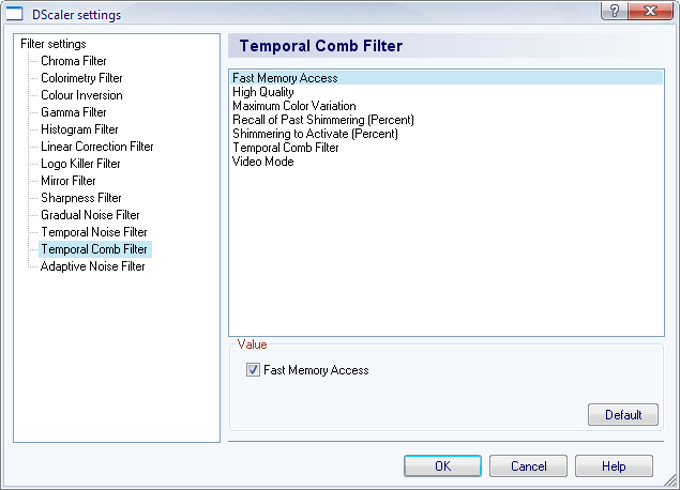Select High Quality setting
The image size is (680, 490).
(x=446, y=92)
